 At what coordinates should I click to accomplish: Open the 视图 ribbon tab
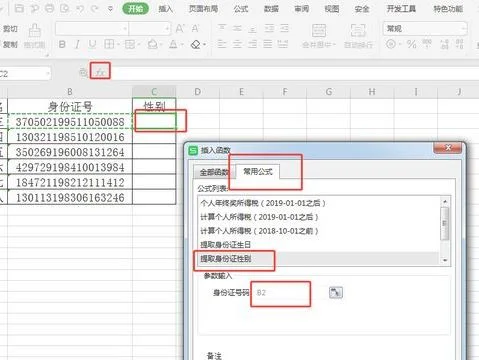(332, 9)
